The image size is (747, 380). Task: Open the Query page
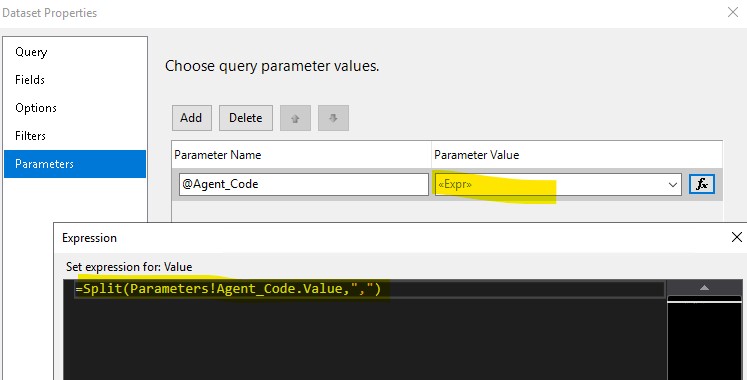[31, 52]
